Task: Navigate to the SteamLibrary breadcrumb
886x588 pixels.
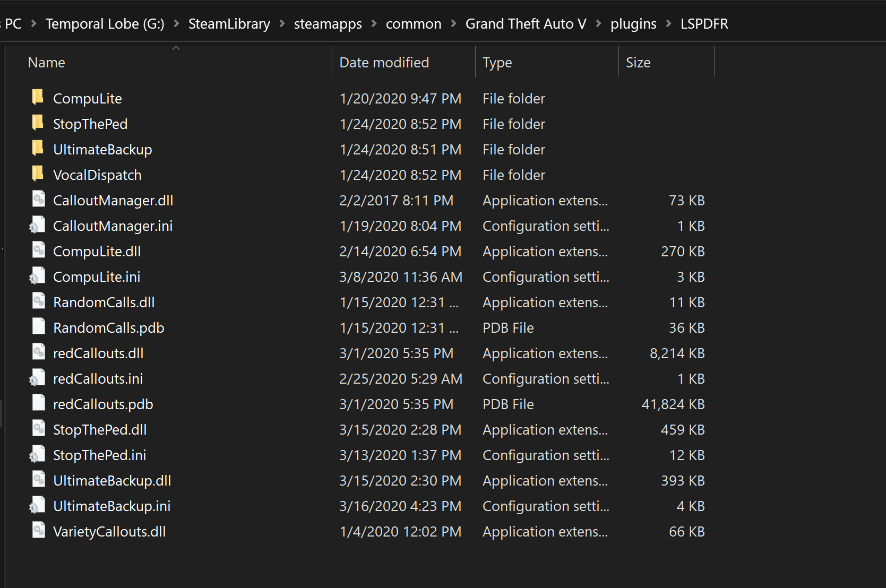Action: pyautogui.click(x=229, y=24)
